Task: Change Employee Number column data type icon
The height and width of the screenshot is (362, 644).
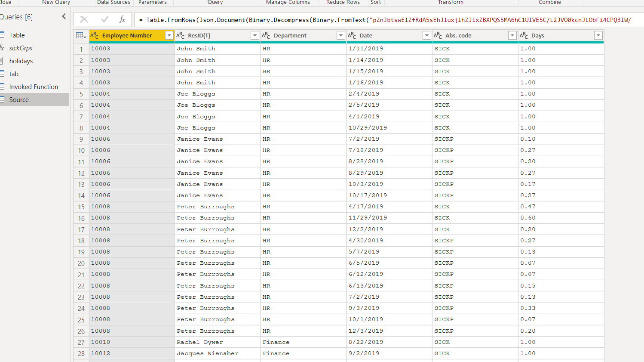Action: [x=95, y=35]
